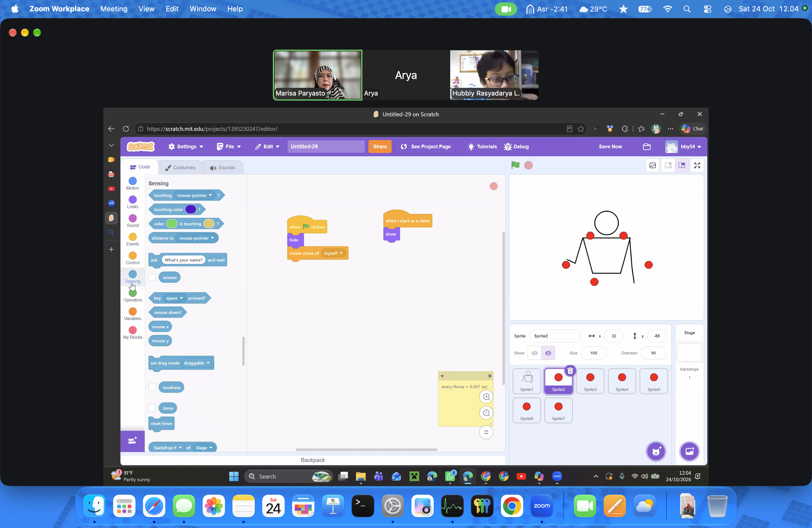The width and height of the screenshot is (812, 528).
Task: Open the Settings dropdown menu
Action: pos(186,147)
